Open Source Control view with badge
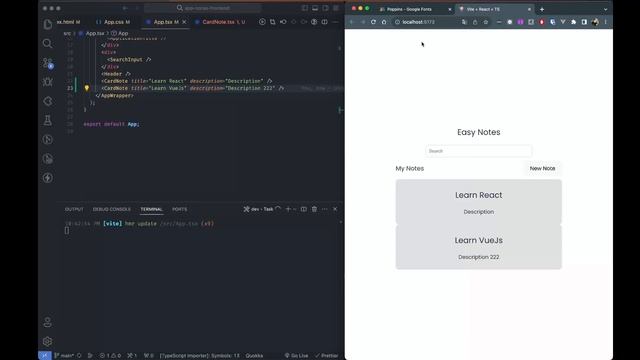Image resolution: width=640 pixels, height=360 pixels. [x=47, y=62]
